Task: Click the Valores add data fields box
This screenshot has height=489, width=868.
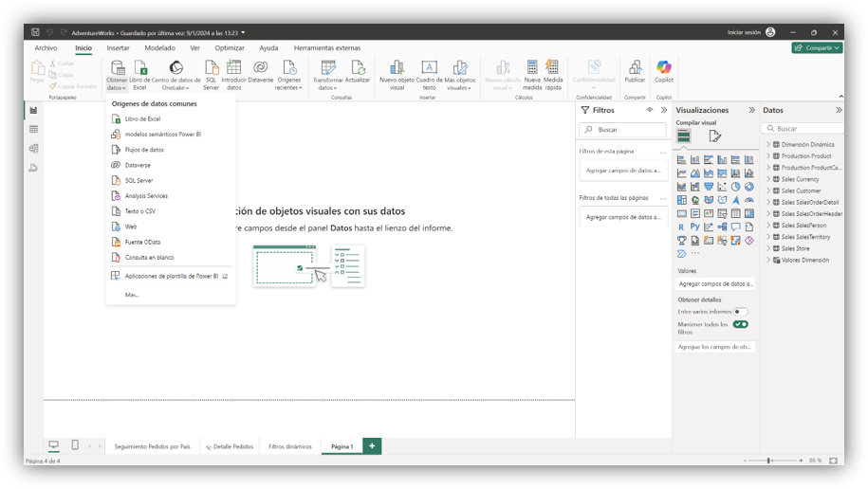Action: tap(715, 283)
